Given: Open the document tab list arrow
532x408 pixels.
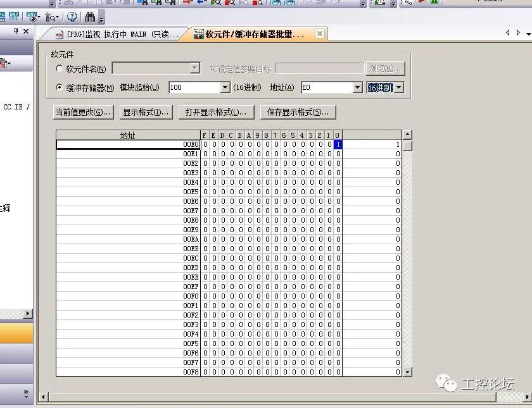Looking at the screenshot, I should click(x=529, y=34).
